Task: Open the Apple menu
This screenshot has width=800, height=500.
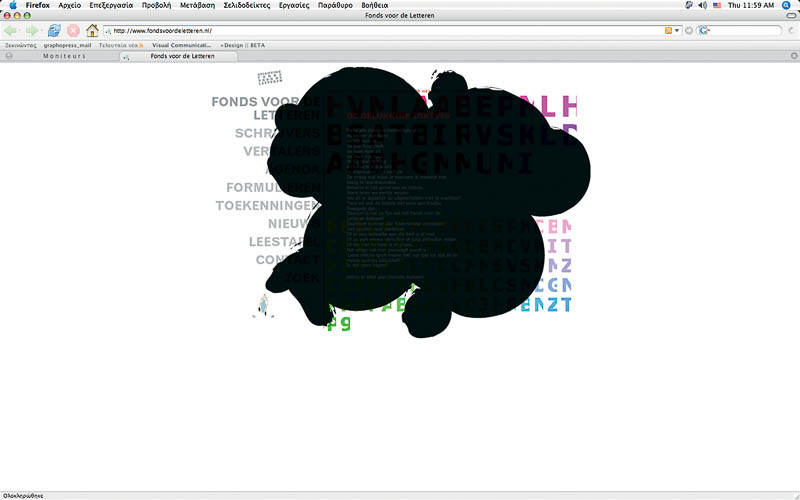Action: [13, 5]
